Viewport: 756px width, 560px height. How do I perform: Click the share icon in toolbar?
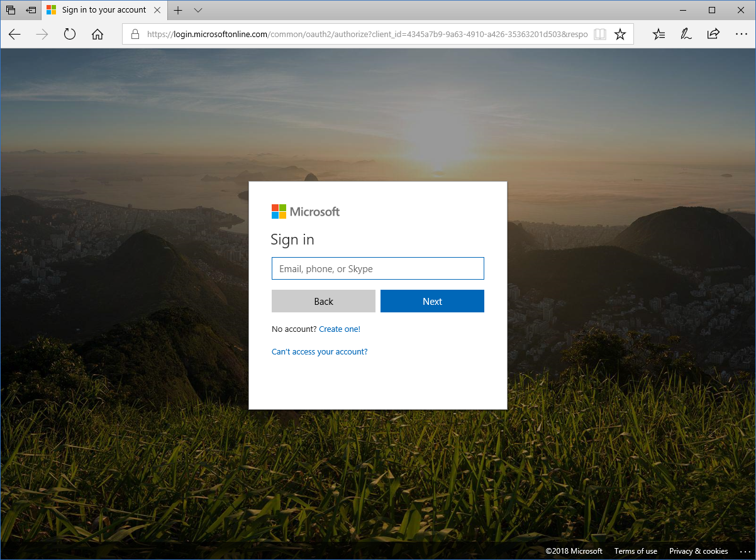(x=713, y=34)
